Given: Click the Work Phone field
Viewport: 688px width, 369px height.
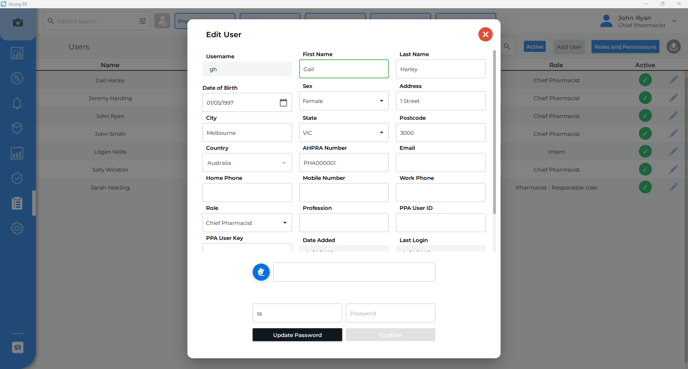Looking at the screenshot, I should pyautogui.click(x=441, y=193).
